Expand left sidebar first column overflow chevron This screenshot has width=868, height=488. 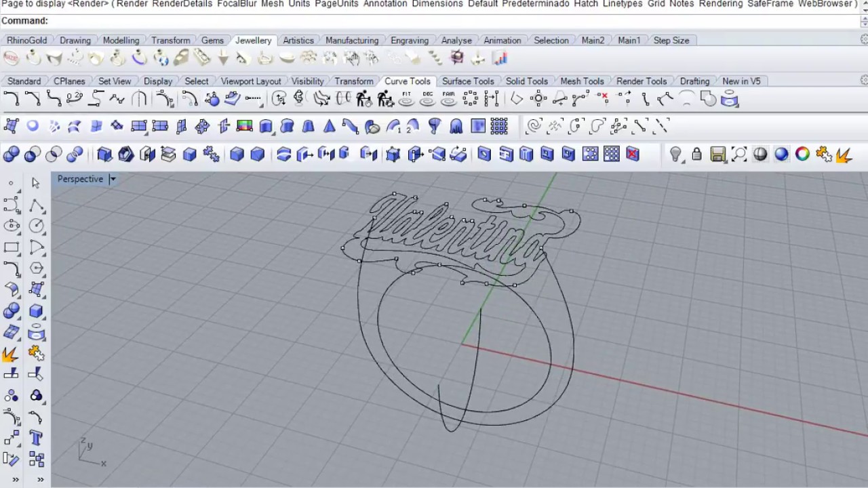[x=15, y=480]
